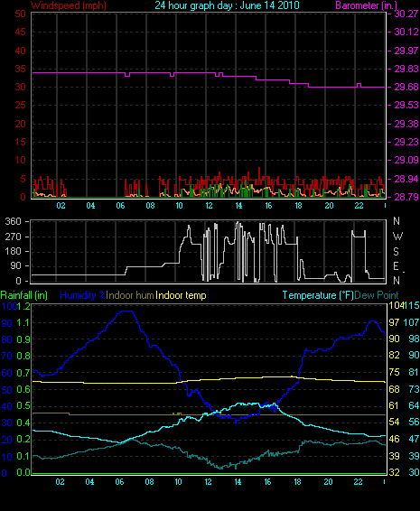
Task: Click red windspeed scale value 15
Action: point(20,142)
